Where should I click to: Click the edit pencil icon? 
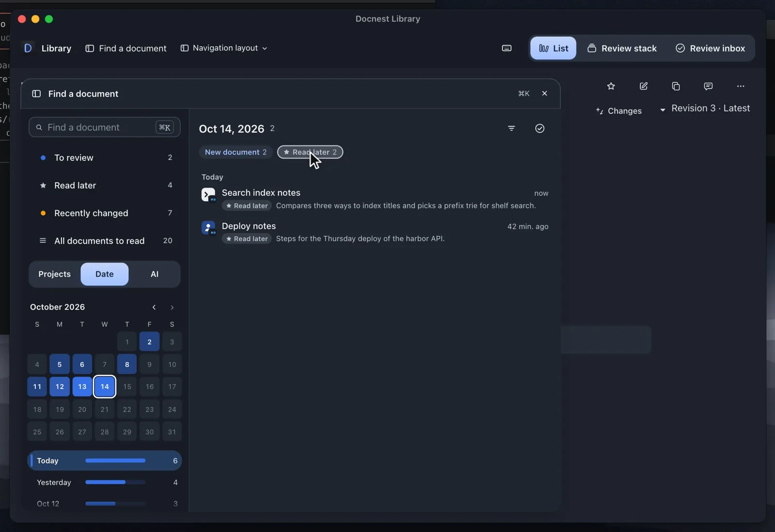tap(643, 86)
